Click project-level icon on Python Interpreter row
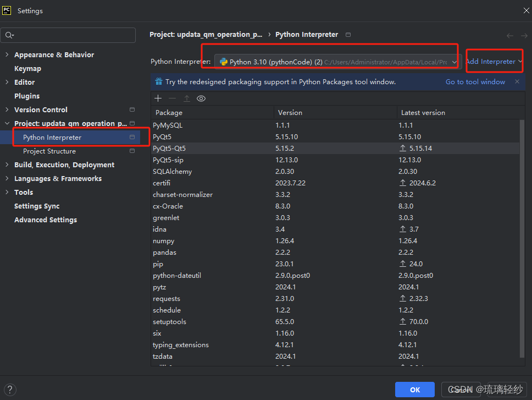Screen dimensions: 532x400 pos(132,137)
